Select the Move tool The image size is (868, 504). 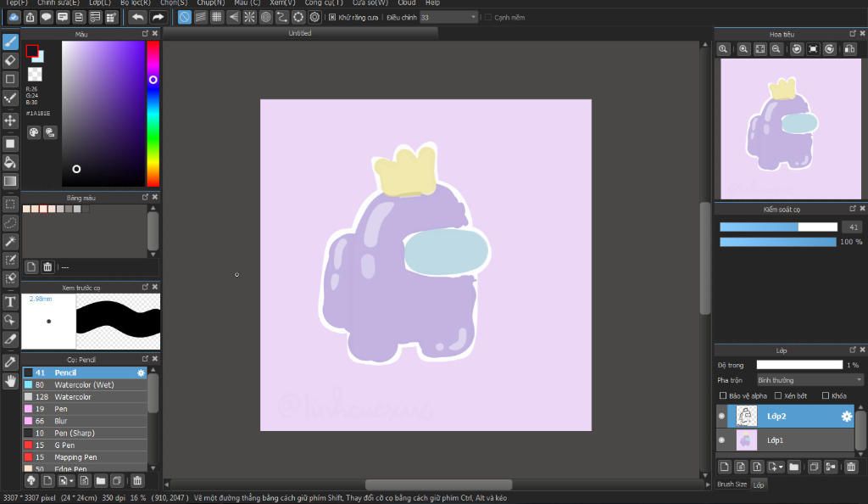tap(10, 120)
